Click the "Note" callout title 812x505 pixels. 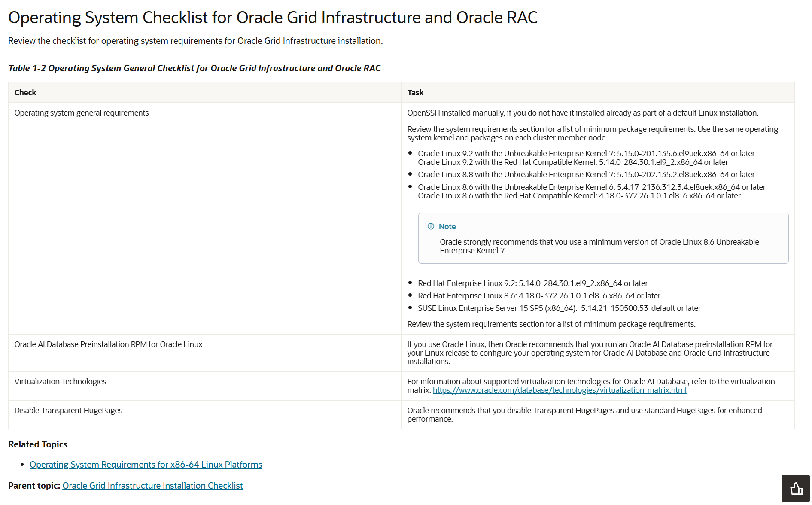447,227
